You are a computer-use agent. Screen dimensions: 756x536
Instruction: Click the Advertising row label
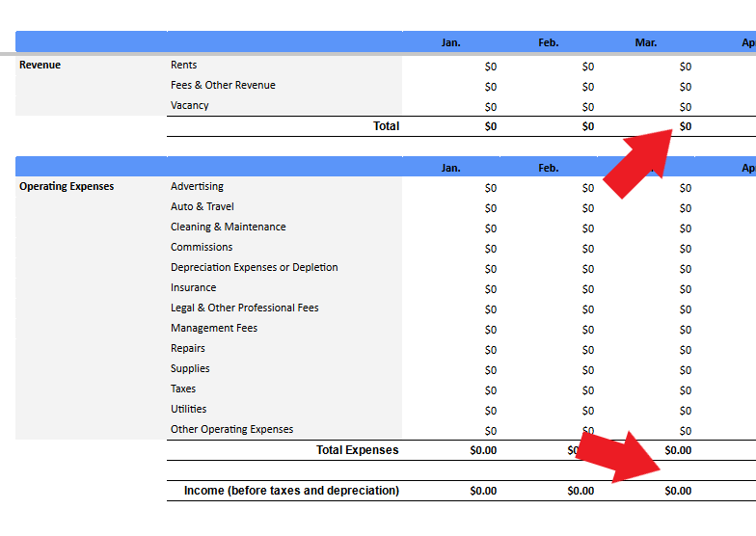pyautogui.click(x=197, y=187)
